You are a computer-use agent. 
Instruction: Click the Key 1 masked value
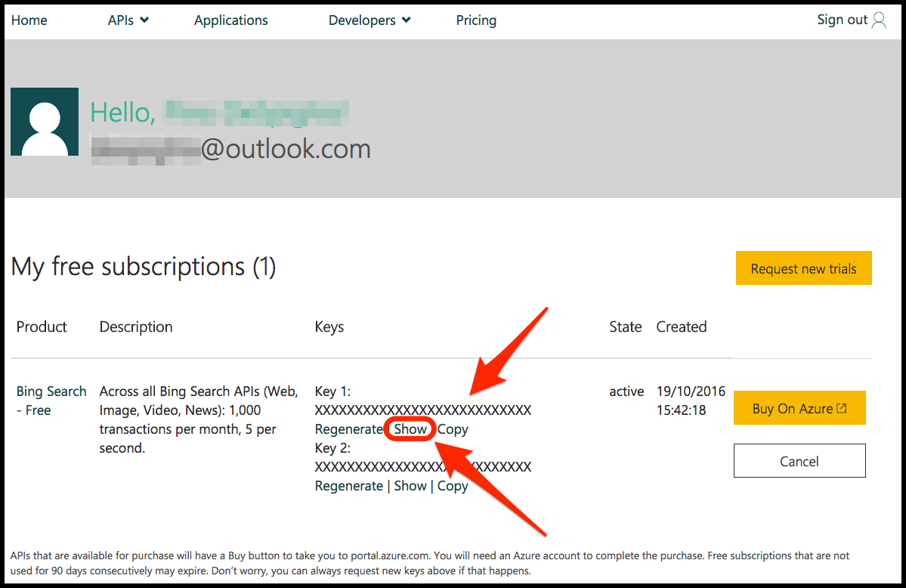point(423,410)
